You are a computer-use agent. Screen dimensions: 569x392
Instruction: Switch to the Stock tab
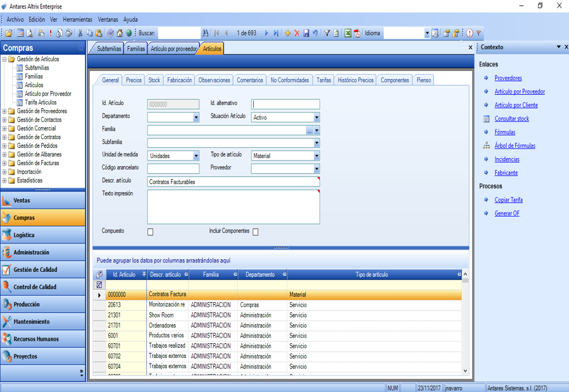(x=154, y=80)
